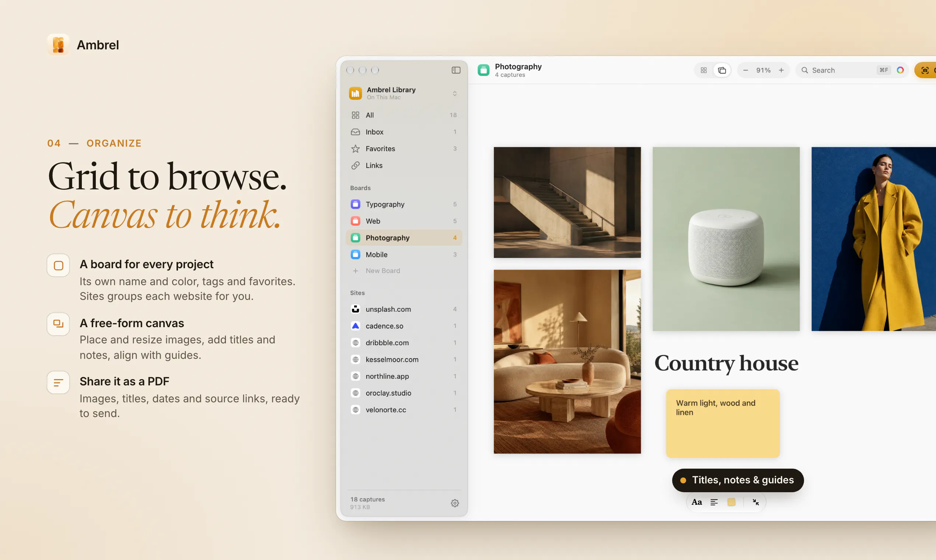Viewport: 936px width, 560px height.
Task: Filter by dribbble.com site
Action: 404,343
